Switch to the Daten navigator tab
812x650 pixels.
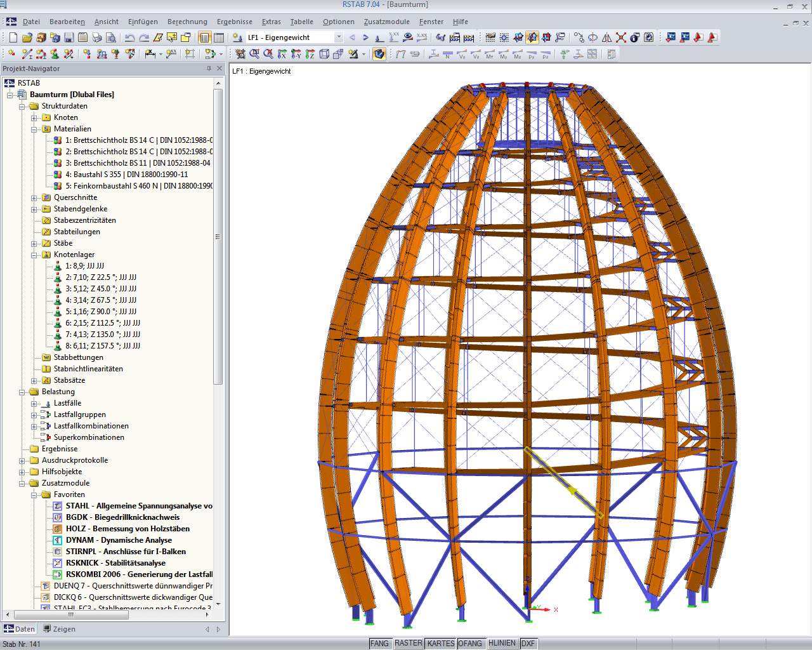click(x=20, y=629)
